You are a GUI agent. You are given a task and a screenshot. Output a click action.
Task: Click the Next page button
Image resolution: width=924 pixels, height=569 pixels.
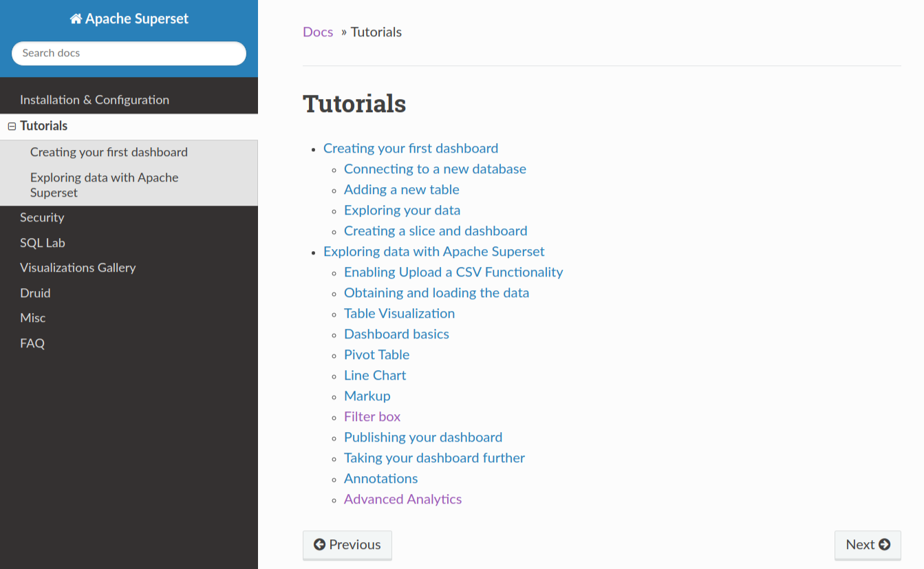tap(868, 545)
